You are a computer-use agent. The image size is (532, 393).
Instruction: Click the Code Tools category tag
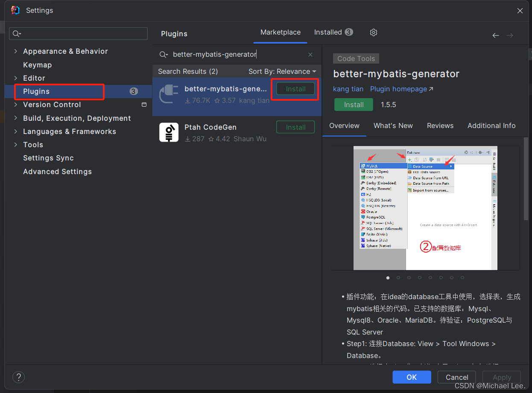pyautogui.click(x=356, y=59)
